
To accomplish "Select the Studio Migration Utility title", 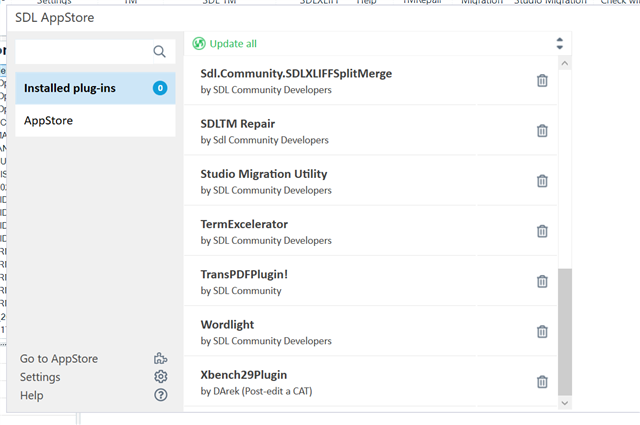I will [264, 174].
